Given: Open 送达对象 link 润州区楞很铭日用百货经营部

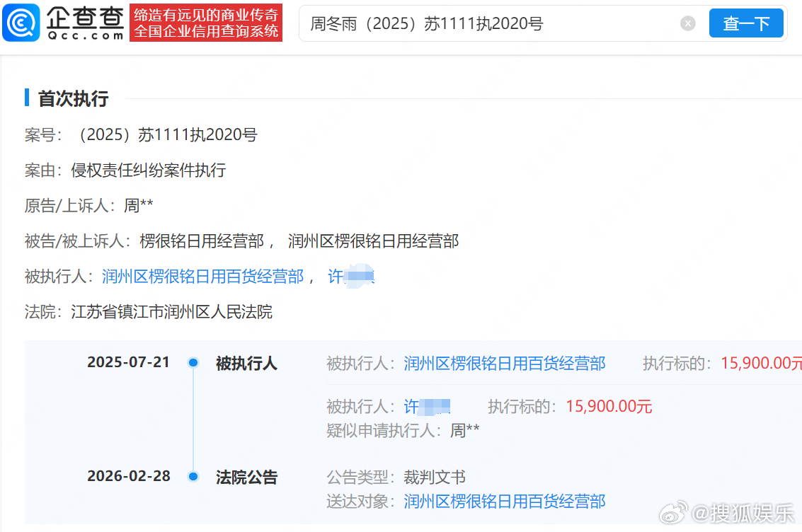Looking at the screenshot, I should 504,502.
